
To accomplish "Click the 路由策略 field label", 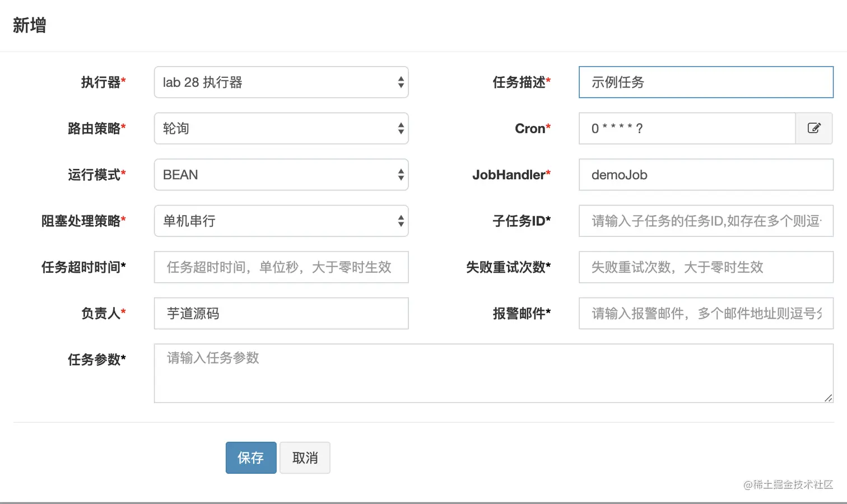I will point(96,128).
